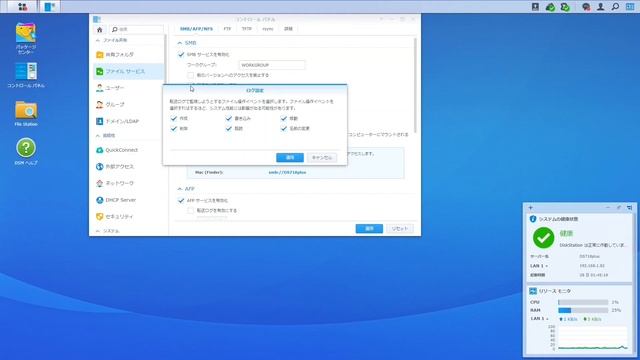Toggle previous versions access checkbox under SMB

point(191,76)
